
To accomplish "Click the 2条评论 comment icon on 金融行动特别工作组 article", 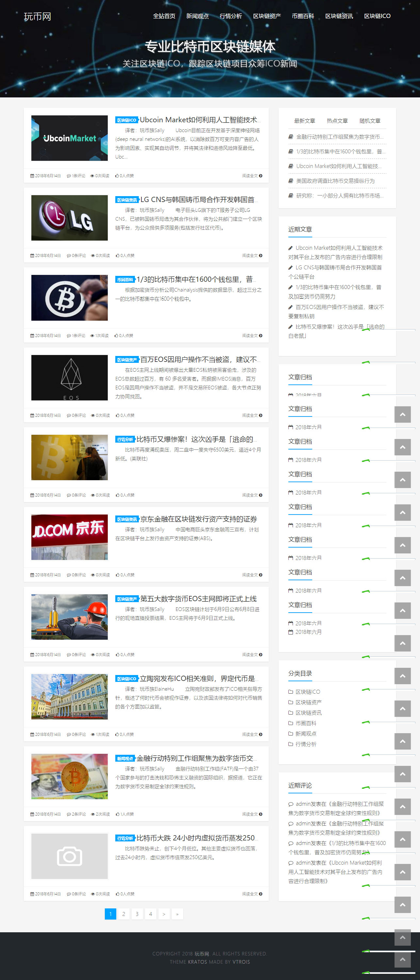I will click(69, 814).
